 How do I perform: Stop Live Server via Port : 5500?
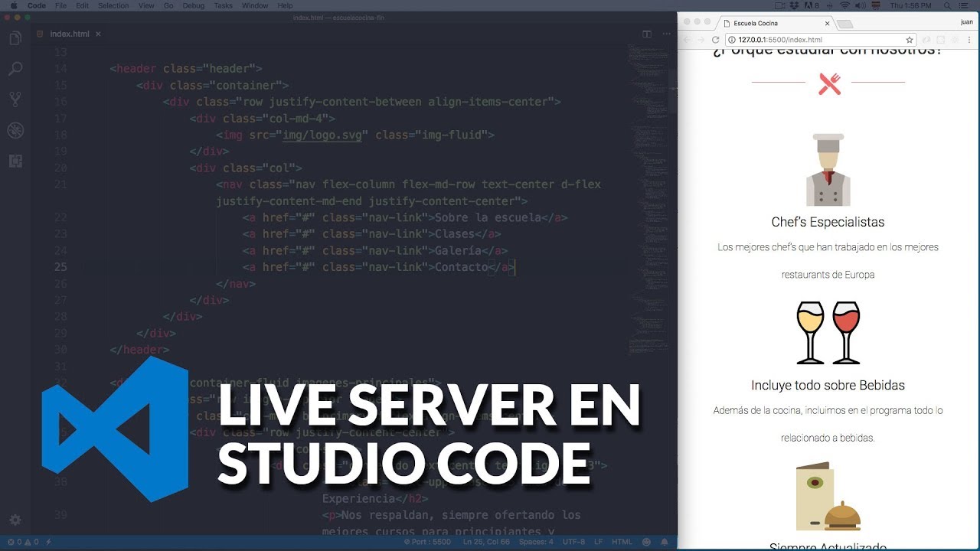pyautogui.click(x=427, y=542)
